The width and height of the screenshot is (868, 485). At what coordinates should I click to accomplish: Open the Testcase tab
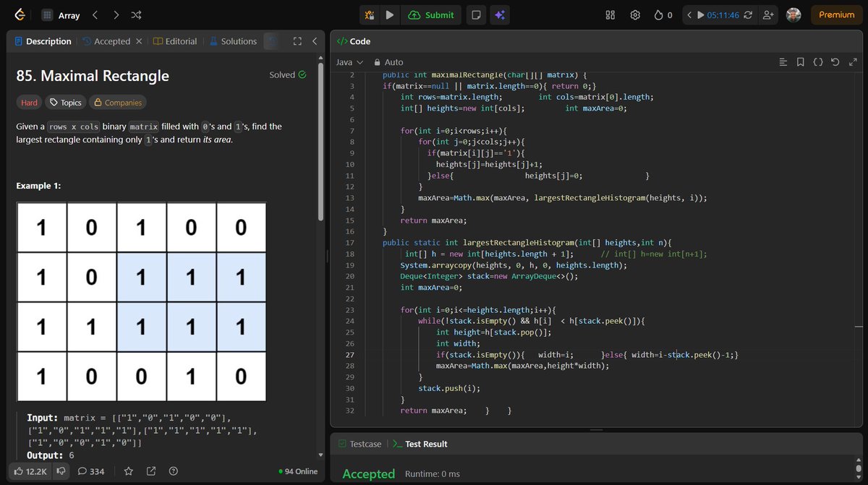click(359, 444)
